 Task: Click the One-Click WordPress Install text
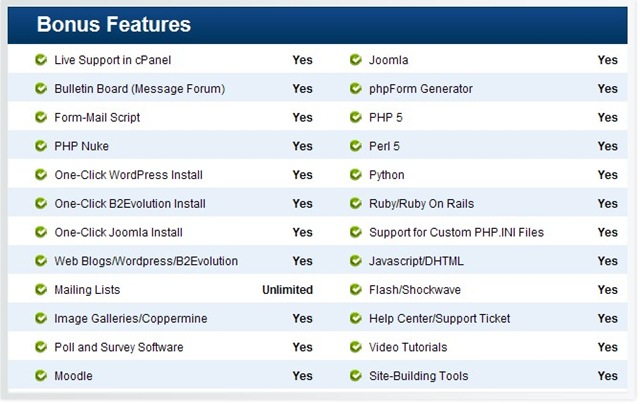[x=129, y=175]
